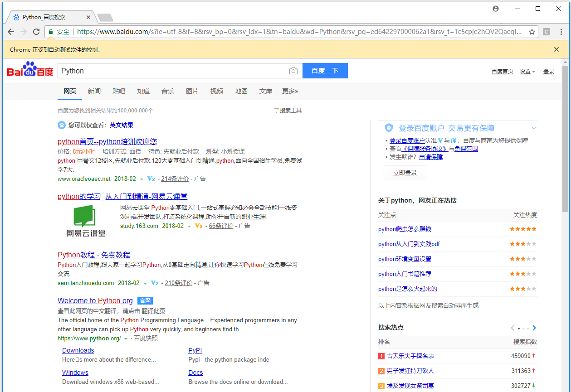Open python首页--python培训欢迎您 result

pos(107,141)
